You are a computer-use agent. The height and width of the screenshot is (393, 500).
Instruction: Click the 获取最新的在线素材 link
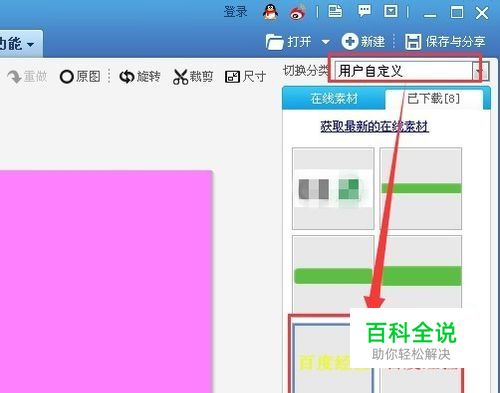(375, 126)
